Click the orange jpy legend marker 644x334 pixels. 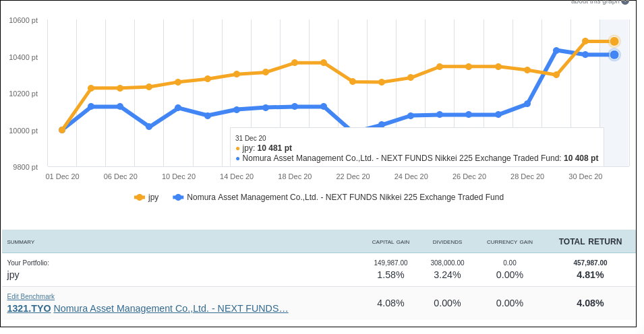[140, 197]
